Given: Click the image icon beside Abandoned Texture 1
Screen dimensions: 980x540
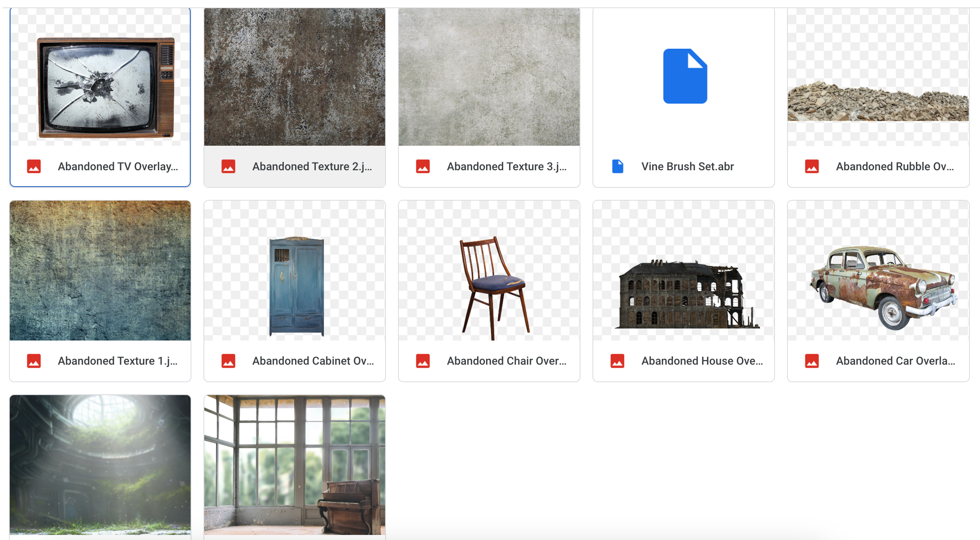Looking at the screenshot, I should coord(34,361).
